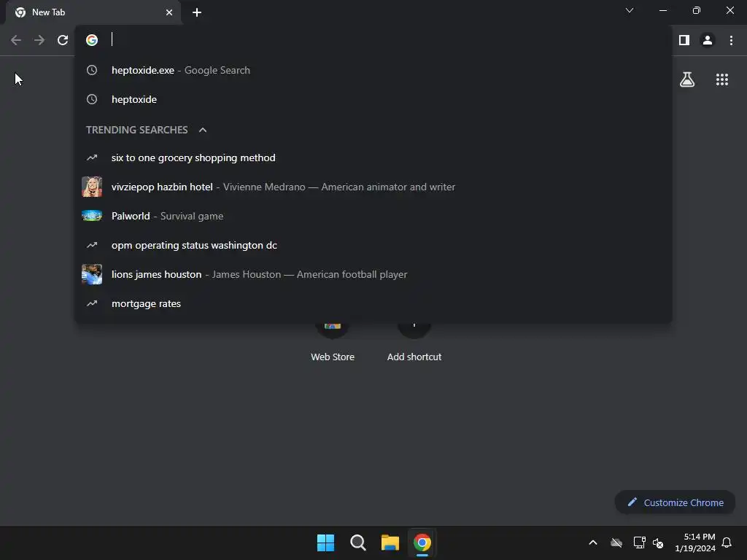The image size is (747, 560).
Task: Click trending icon beside mortgage rates
Action: [92, 303]
